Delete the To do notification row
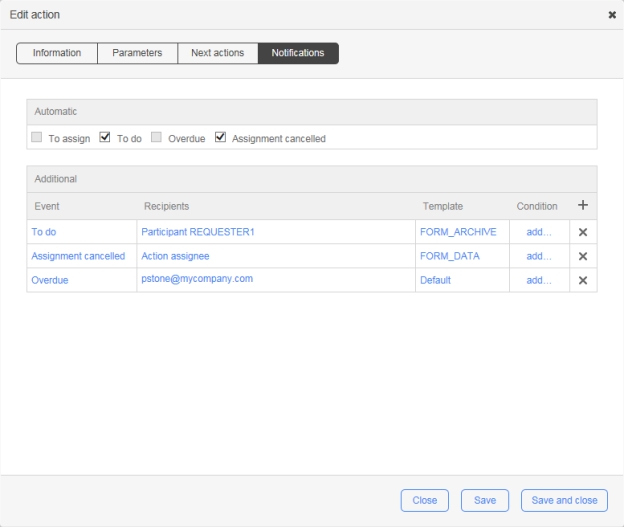The height and width of the screenshot is (527, 624). click(583, 232)
